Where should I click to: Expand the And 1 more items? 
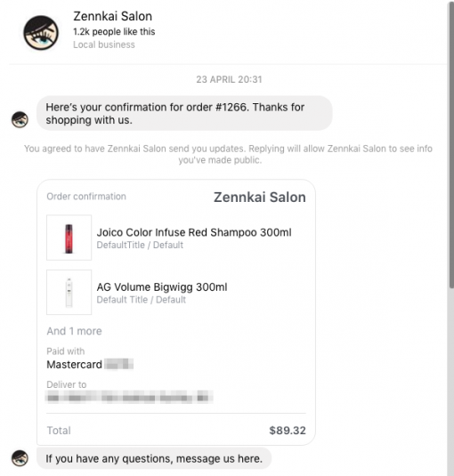pyautogui.click(x=74, y=331)
